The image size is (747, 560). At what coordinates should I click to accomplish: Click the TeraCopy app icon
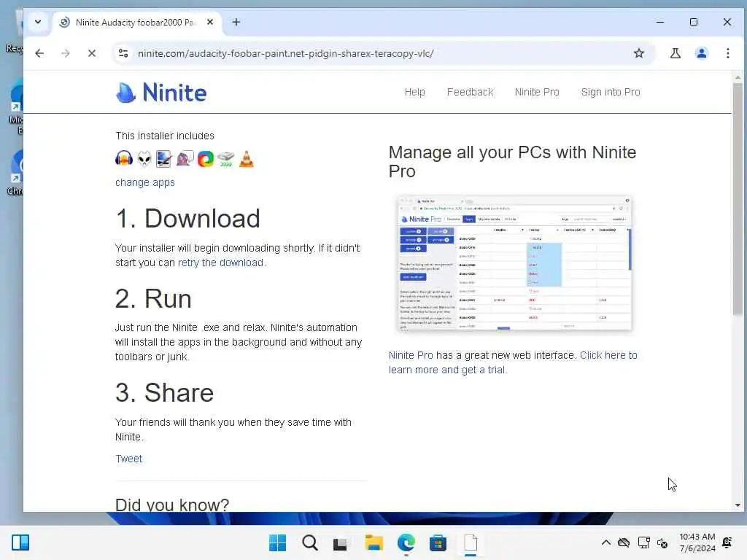click(226, 158)
